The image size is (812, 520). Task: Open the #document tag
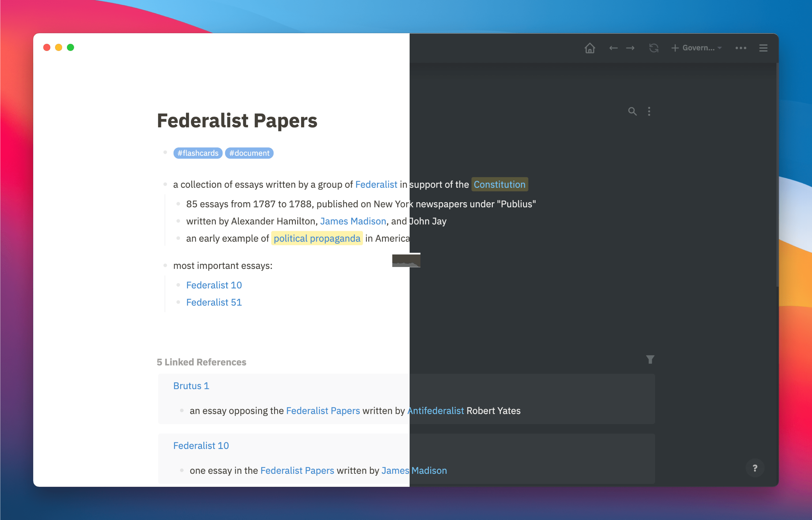[249, 153]
